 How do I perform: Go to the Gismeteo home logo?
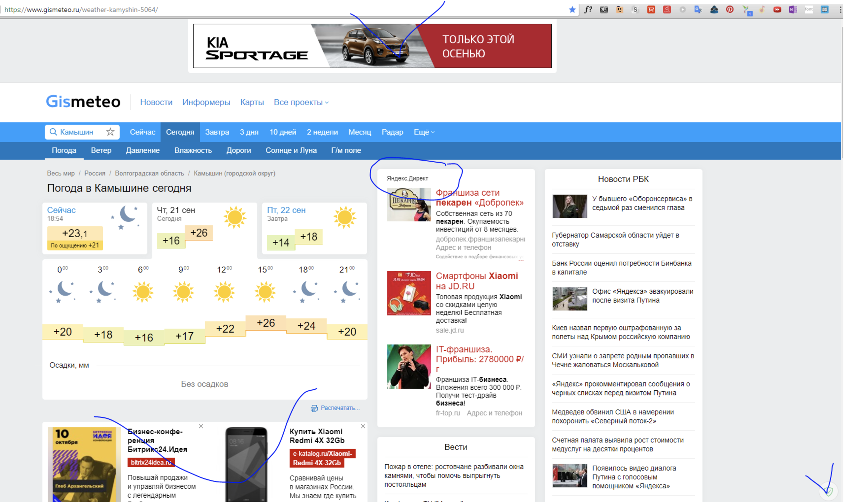pyautogui.click(x=83, y=102)
